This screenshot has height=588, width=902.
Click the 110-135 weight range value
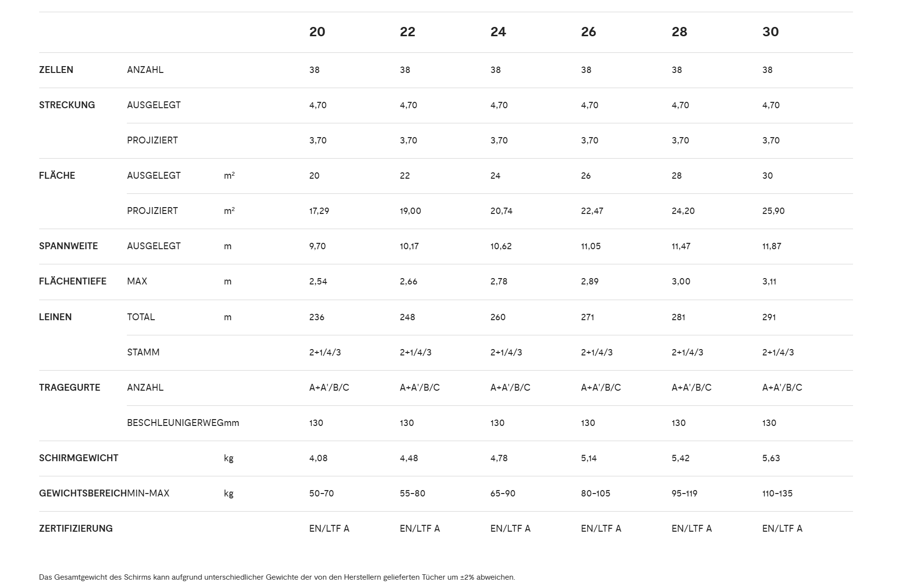pyautogui.click(x=777, y=494)
